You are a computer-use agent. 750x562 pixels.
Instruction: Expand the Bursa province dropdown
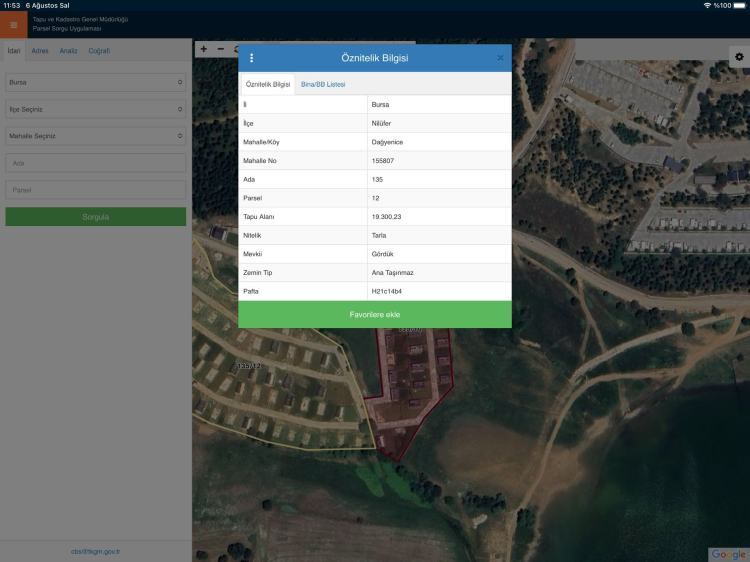point(95,82)
